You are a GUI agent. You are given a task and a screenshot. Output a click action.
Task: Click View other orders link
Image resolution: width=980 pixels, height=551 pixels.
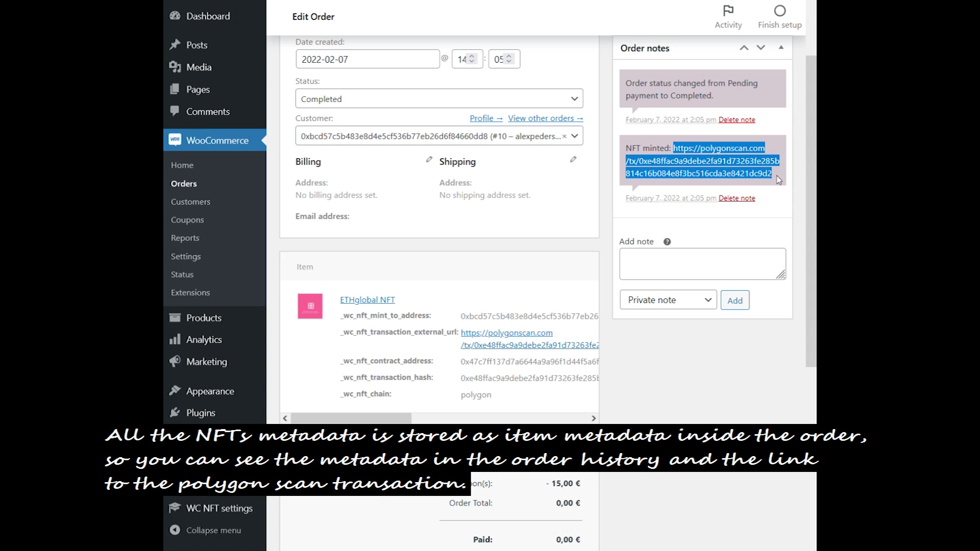(545, 118)
